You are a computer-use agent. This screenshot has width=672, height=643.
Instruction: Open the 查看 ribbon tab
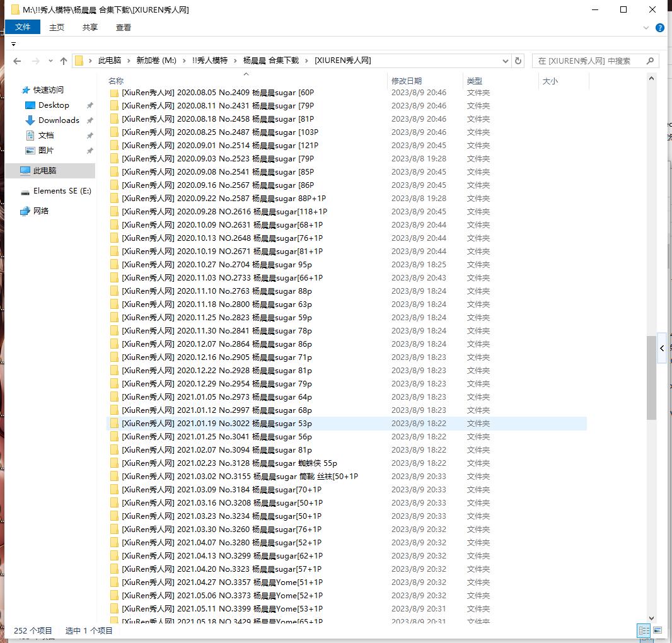pos(124,28)
